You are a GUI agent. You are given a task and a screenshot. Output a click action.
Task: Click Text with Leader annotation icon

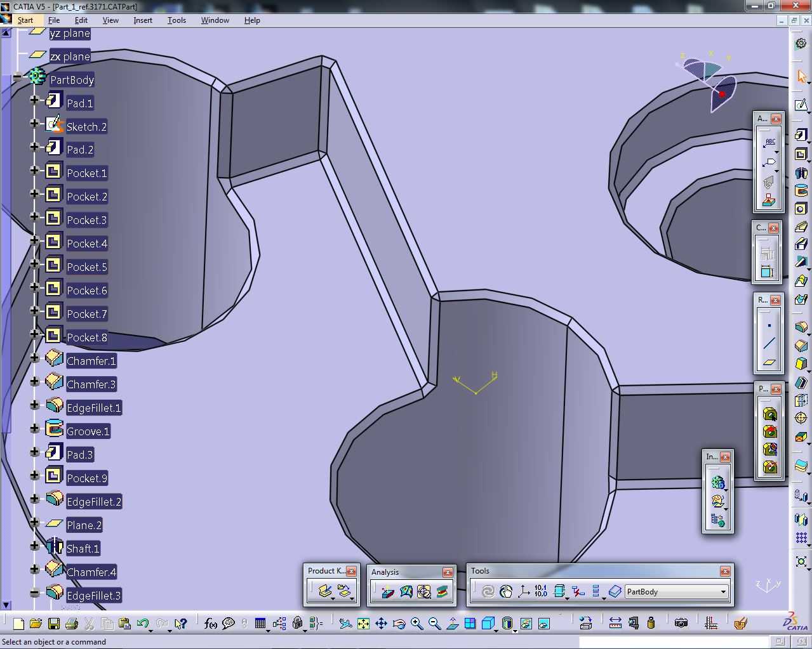pos(769,143)
